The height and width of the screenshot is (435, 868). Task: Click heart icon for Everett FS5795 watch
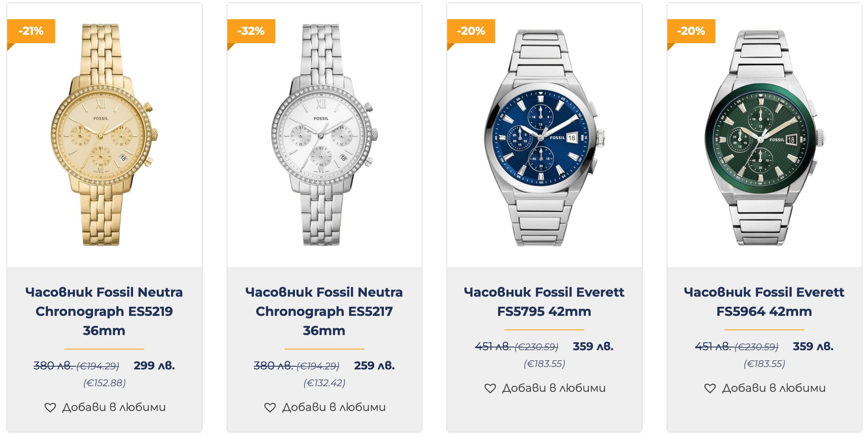pyautogui.click(x=490, y=388)
